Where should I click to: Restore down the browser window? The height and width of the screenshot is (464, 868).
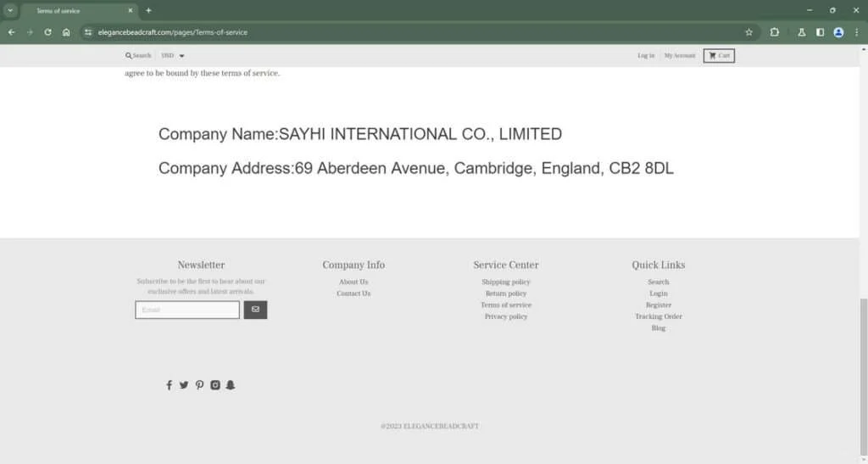tap(832, 10)
